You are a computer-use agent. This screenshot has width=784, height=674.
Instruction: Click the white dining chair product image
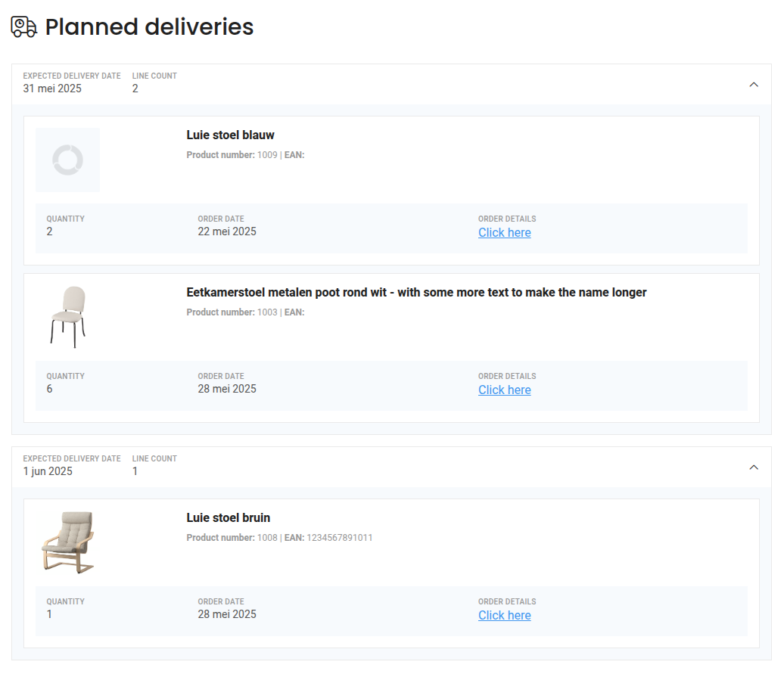point(67,317)
